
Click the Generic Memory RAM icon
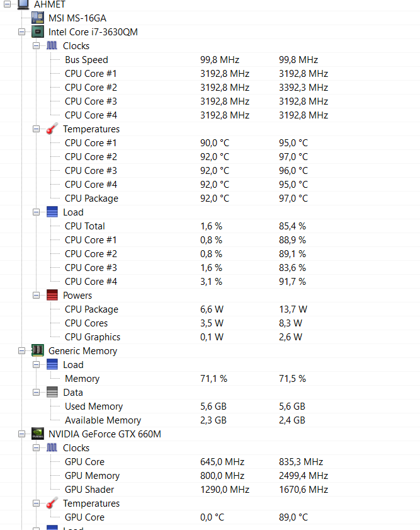point(37,350)
